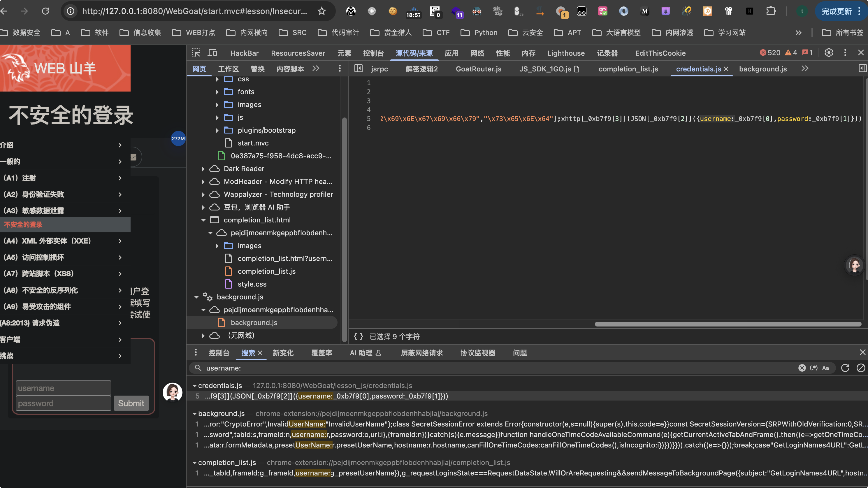Expand the plugins/bootstrap folder
The image size is (868, 488).
[x=217, y=130]
